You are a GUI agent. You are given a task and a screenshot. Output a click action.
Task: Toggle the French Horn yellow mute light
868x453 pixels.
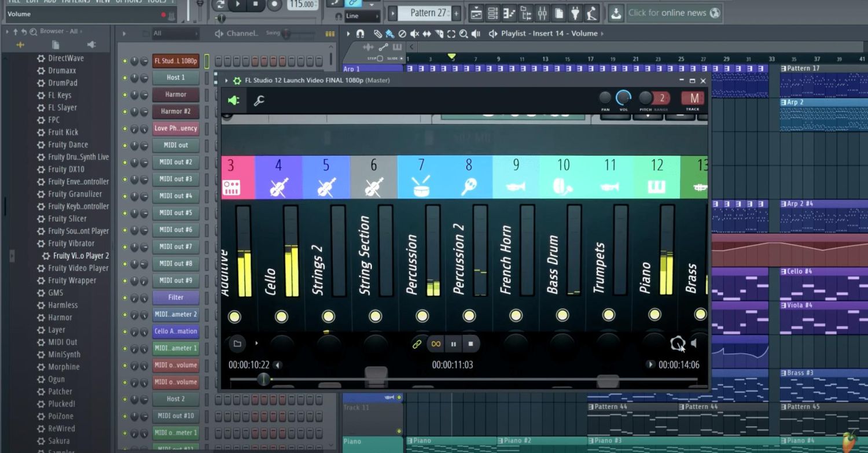516,316
